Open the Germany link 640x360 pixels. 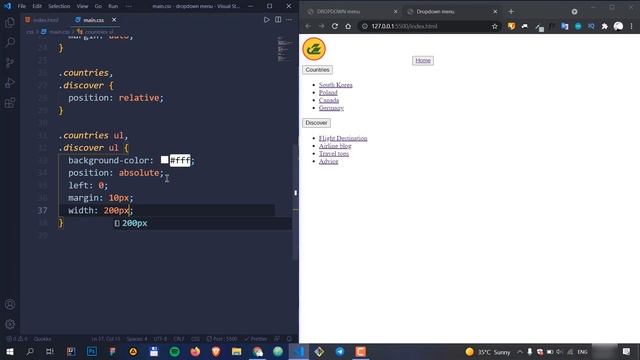point(331,108)
